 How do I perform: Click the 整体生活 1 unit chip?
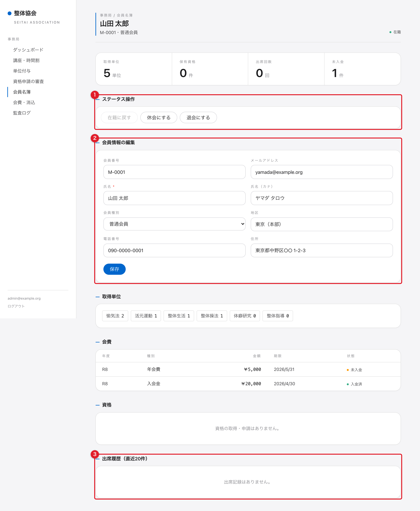[x=179, y=316]
